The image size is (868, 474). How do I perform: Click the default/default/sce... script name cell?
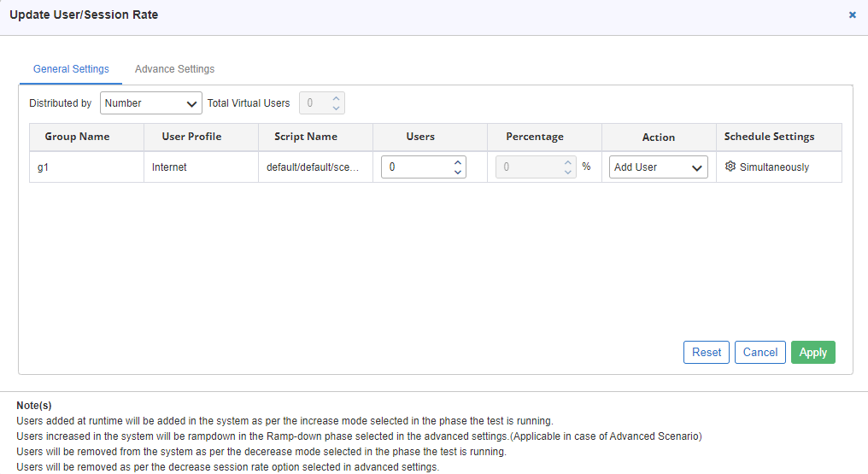[x=315, y=167]
